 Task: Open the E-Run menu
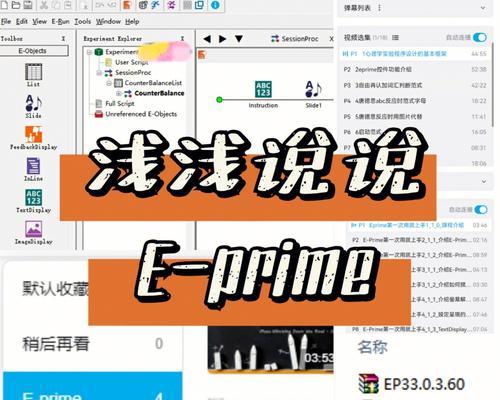[x=60, y=22]
